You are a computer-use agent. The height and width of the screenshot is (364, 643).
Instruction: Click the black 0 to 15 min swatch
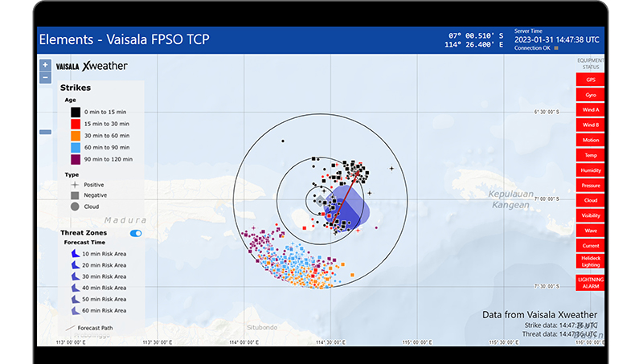[75, 112]
